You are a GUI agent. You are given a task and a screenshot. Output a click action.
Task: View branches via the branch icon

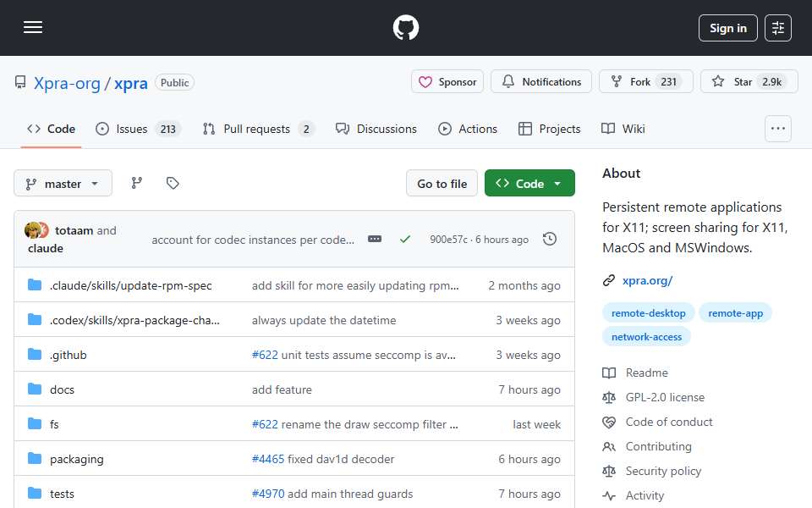137,183
